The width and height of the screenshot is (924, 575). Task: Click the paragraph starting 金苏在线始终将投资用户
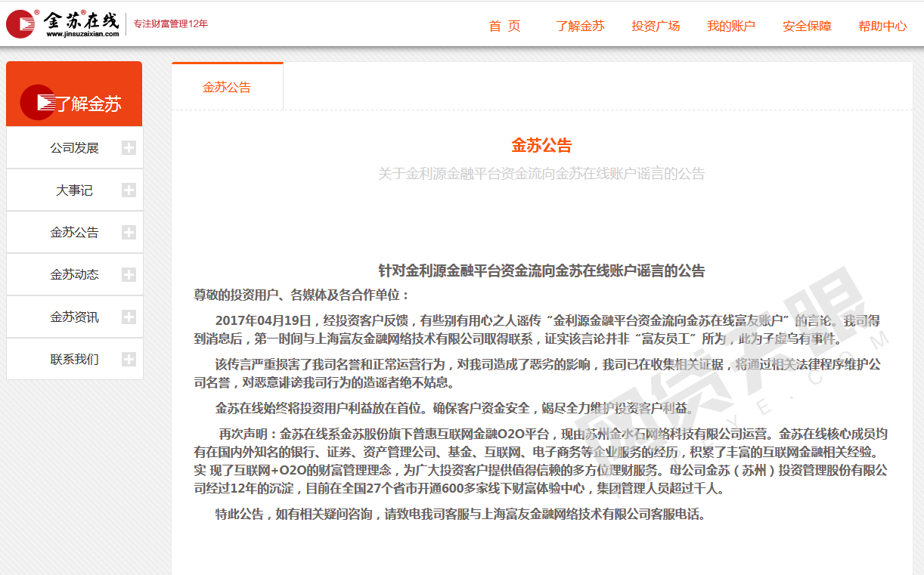click(x=454, y=408)
